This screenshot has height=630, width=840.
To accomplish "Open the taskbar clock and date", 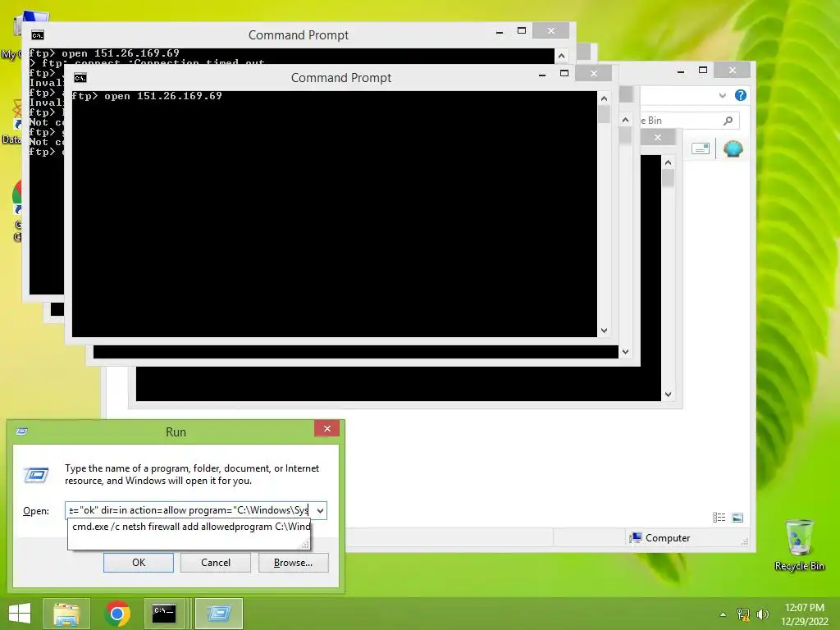I will tap(805, 614).
